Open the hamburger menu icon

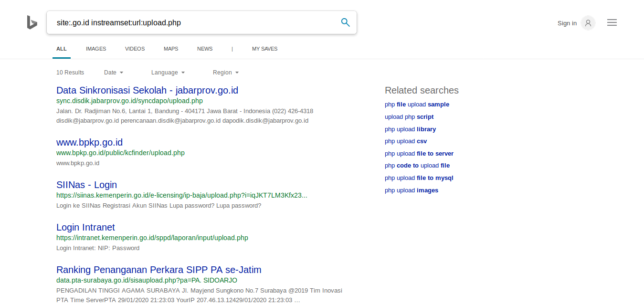pos(612,22)
